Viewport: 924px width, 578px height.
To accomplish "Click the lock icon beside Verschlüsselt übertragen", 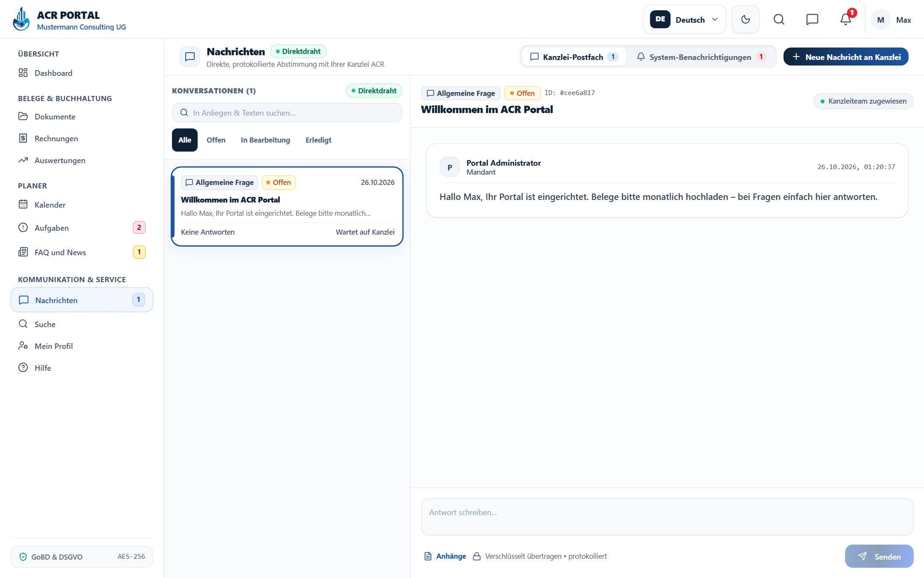I will pos(477,556).
